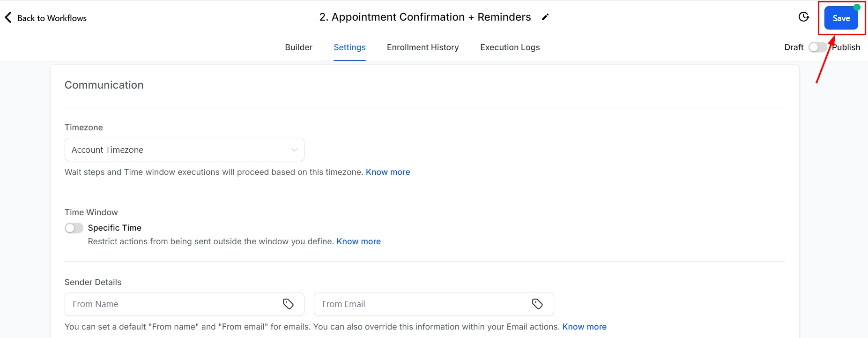The image size is (868, 338).
Task: Open Know more link for Sender Details
Action: [x=584, y=327]
